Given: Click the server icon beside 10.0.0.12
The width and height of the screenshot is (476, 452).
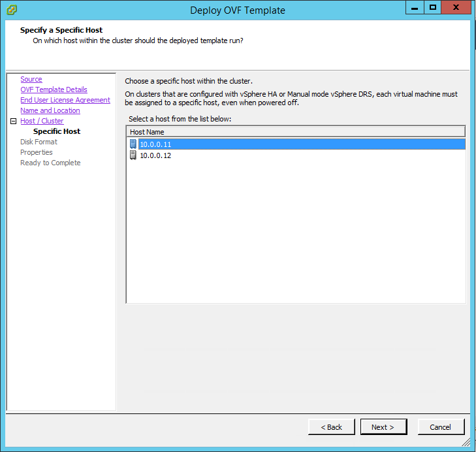Looking at the screenshot, I should [133, 155].
